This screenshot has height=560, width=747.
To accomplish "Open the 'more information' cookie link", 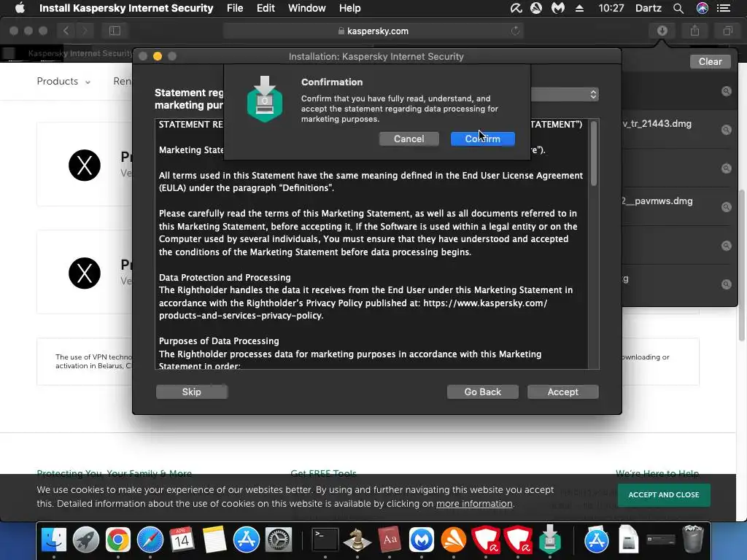I will (x=474, y=504).
